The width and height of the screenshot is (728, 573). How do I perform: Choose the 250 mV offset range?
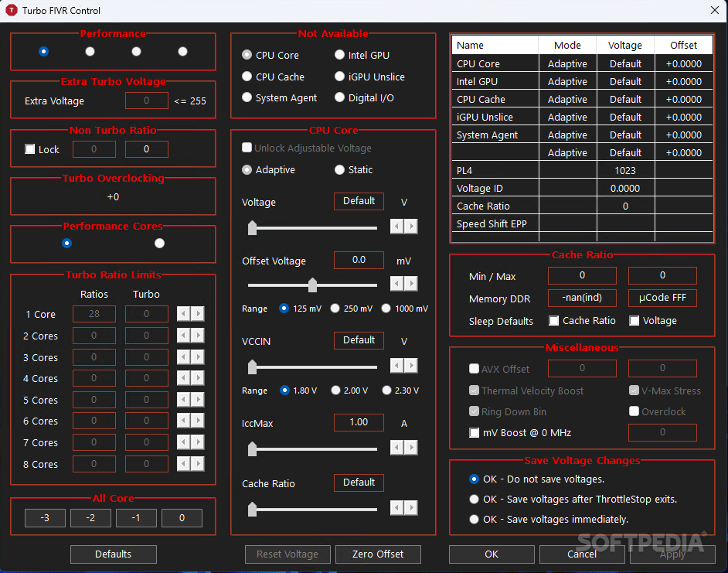tap(335, 308)
